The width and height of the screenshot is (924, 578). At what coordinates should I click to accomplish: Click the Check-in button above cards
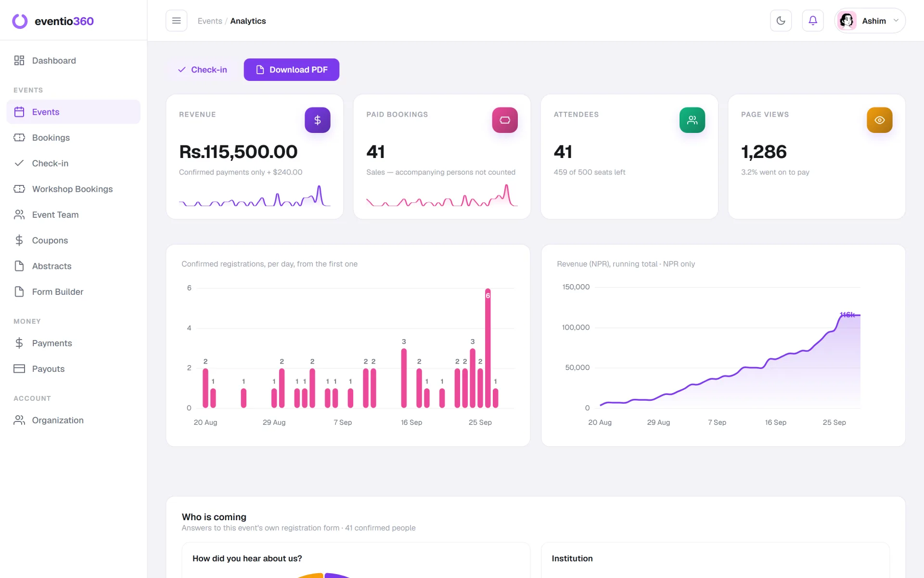point(202,70)
